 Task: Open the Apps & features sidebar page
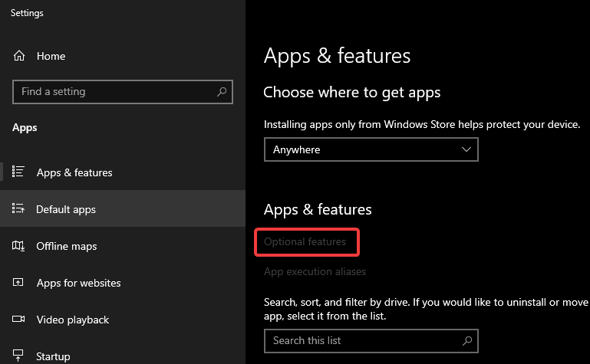click(x=74, y=172)
